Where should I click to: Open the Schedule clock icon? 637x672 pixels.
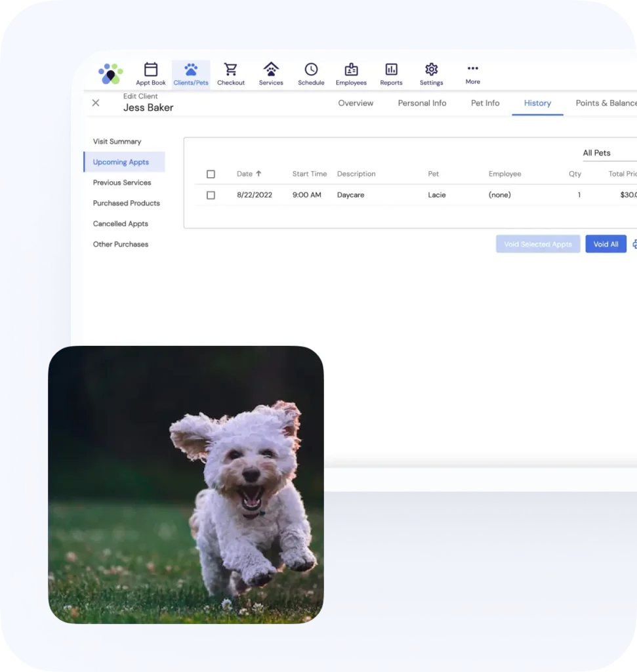pos(311,70)
